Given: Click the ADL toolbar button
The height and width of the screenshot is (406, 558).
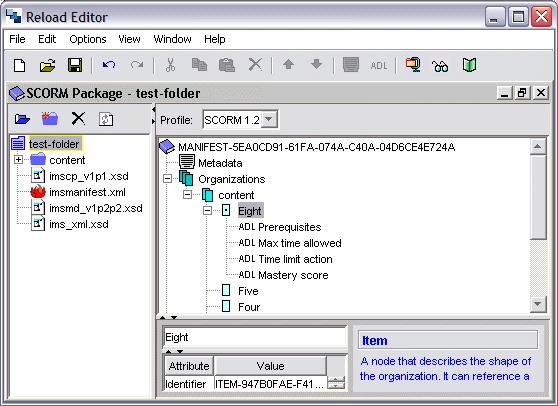Looking at the screenshot, I should pos(379,66).
